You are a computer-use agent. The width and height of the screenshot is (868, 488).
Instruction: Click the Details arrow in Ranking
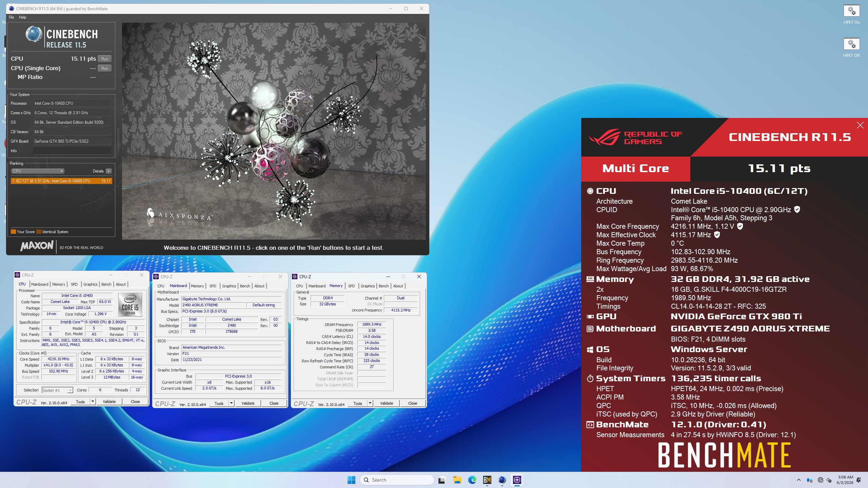coord(109,171)
